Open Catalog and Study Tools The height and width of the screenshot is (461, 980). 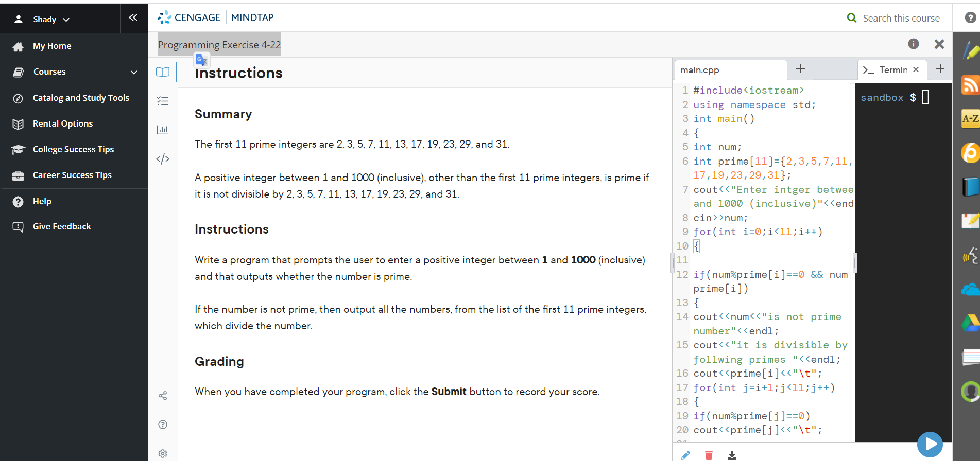[81, 98]
